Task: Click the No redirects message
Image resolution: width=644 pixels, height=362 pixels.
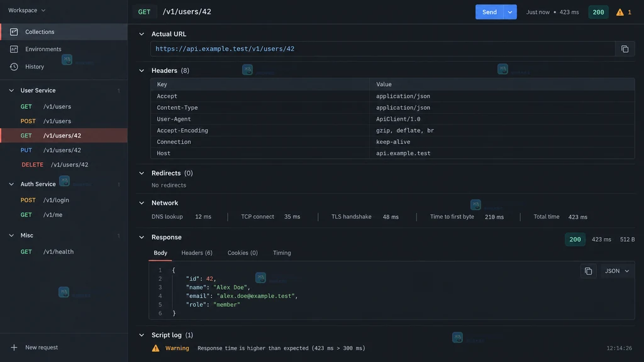Action: click(x=169, y=185)
